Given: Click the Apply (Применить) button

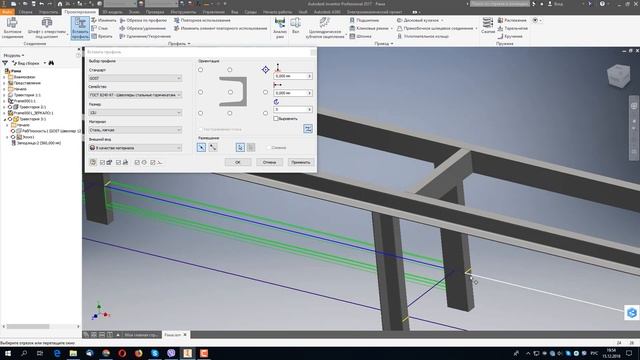Looking at the screenshot, I should 301,162.
